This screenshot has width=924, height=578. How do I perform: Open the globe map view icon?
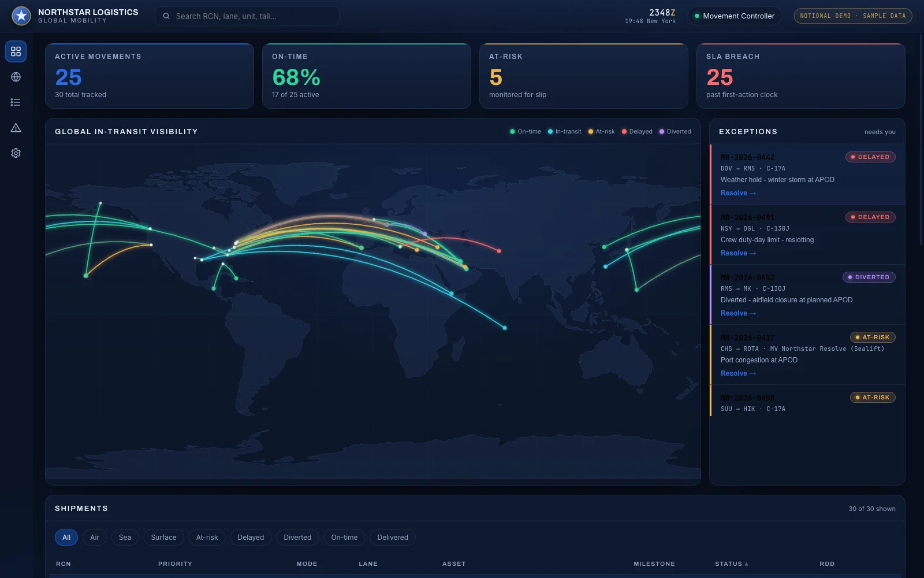coord(16,77)
